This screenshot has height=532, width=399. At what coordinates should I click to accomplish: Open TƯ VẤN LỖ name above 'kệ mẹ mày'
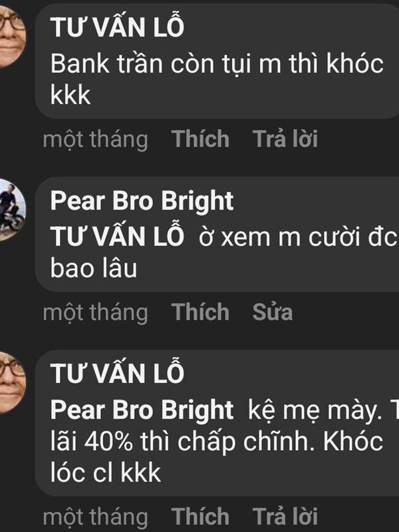[117, 373]
